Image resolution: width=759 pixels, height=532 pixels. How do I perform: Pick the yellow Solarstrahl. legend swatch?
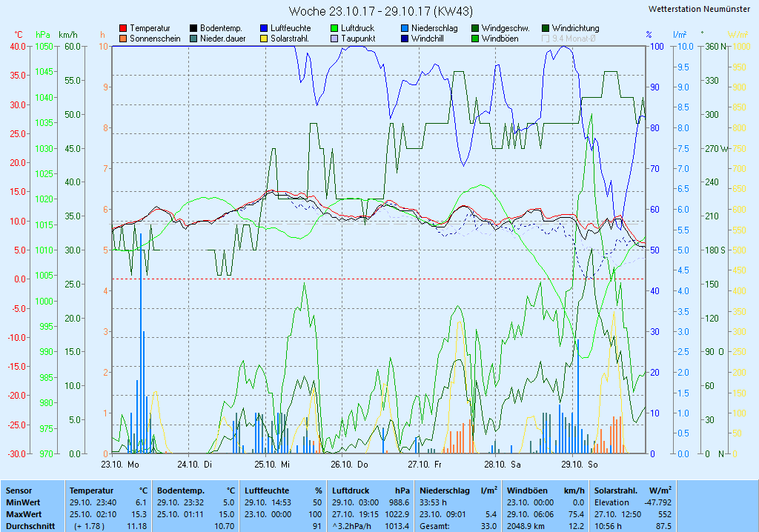coord(264,39)
